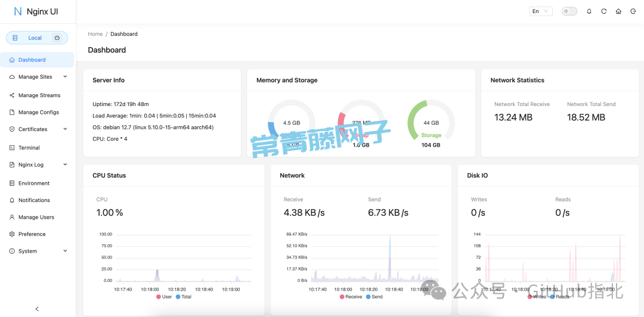Click the gauge icon beside Local

tap(57, 38)
